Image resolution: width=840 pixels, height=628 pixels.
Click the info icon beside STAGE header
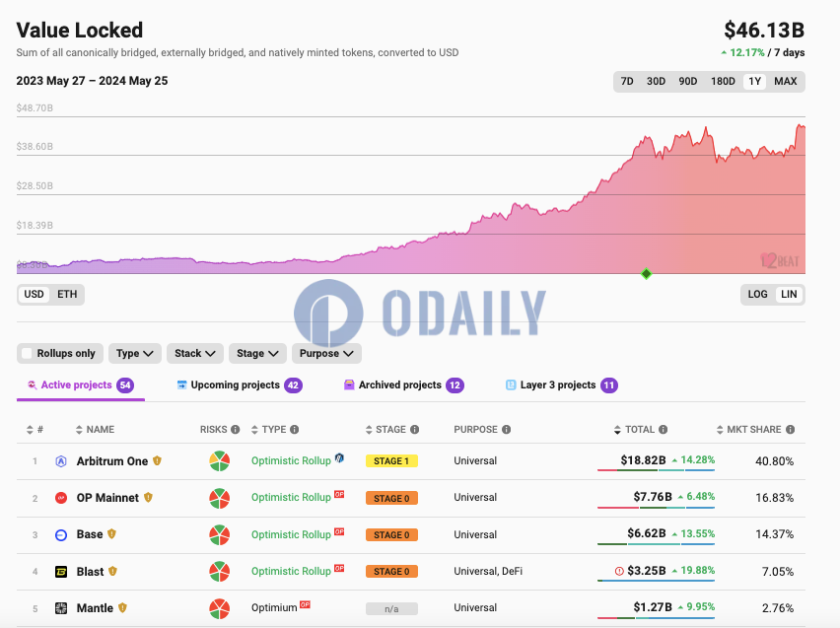(415, 429)
